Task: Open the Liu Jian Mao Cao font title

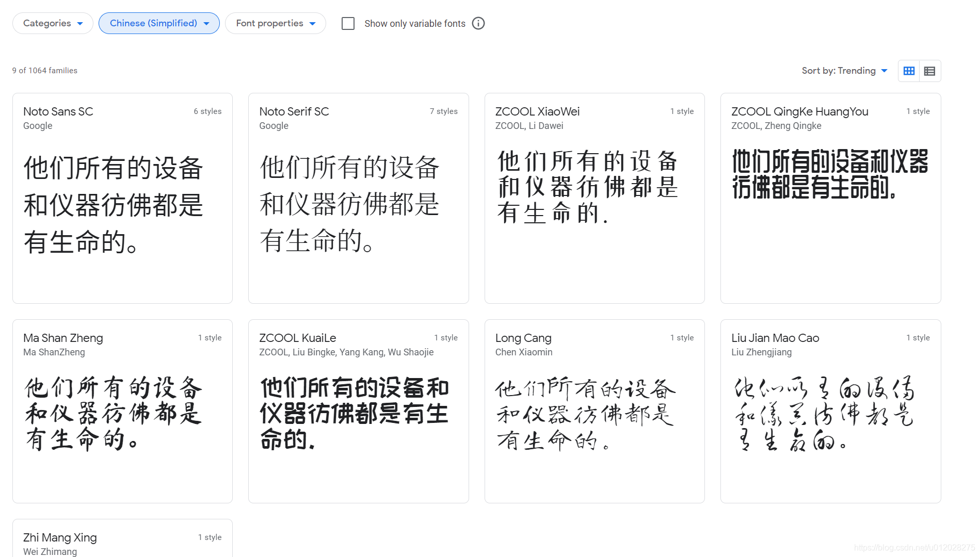Action: pos(775,338)
